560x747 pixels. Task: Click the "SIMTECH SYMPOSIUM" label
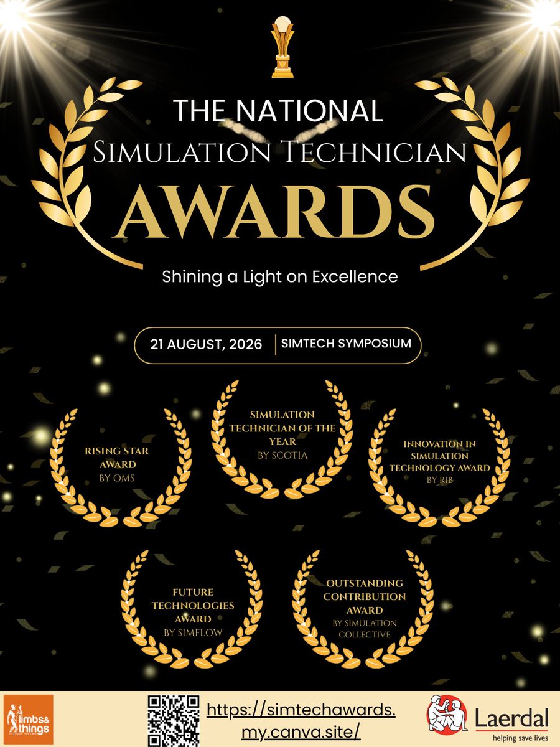coord(347,342)
